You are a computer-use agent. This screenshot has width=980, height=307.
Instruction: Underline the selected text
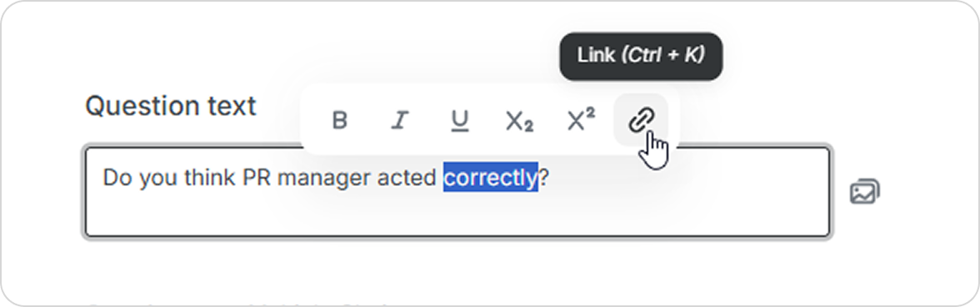[460, 119]
